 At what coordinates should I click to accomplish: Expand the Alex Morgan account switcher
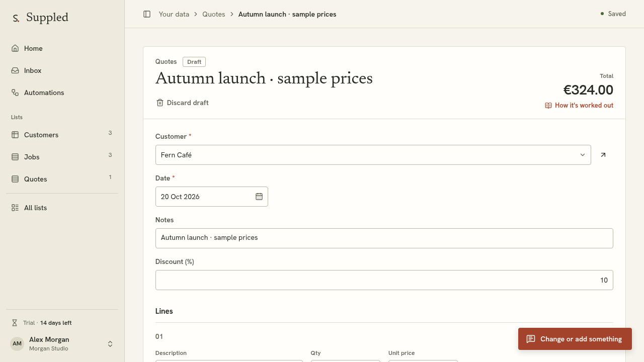pos(62,344)
